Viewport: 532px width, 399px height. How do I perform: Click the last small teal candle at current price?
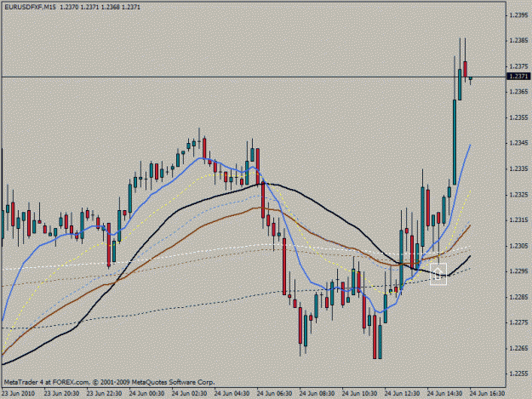click(470, 78)
